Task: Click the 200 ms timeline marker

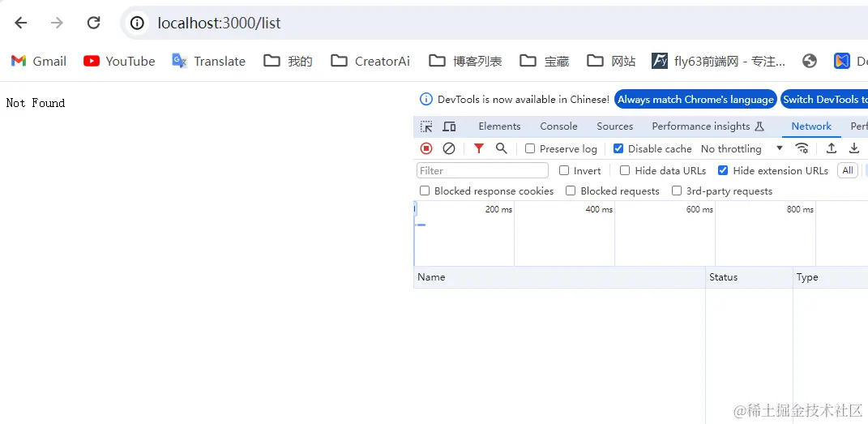Action: point(498,210)
